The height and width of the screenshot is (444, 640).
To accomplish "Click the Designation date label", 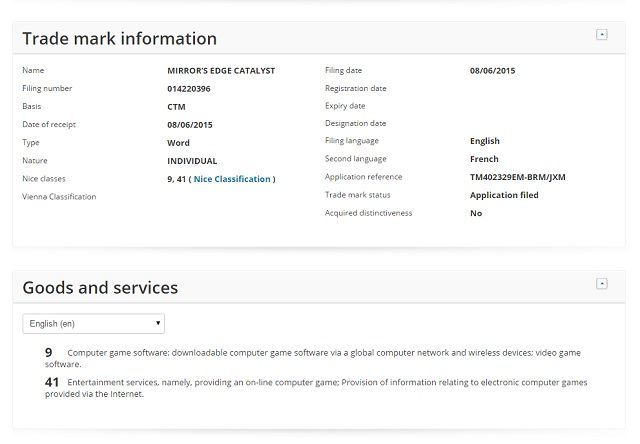I will point(356,123).
